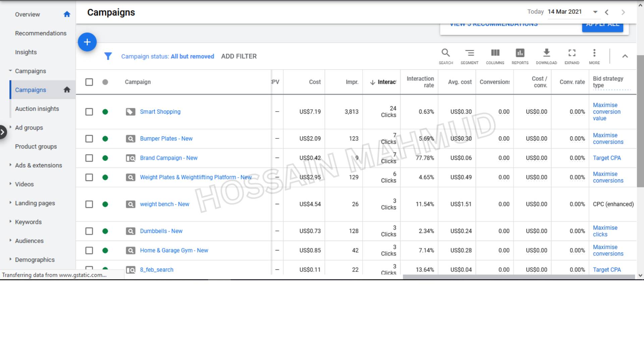The height and width of the screenshot is (362, 644).
Task: Click Target CPA for Brand Campaign row
Action: [x=607, y=158]
